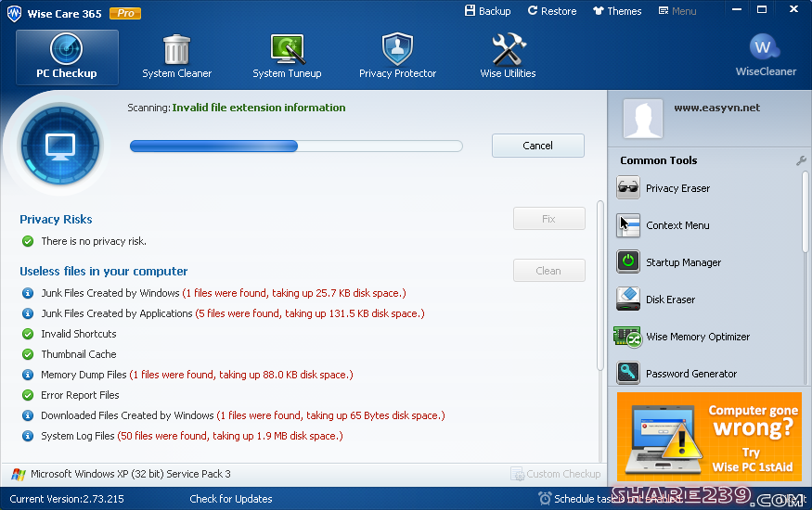Cancel the running scan
Viewport: 812px width, 510px height.
click(538, 146)
